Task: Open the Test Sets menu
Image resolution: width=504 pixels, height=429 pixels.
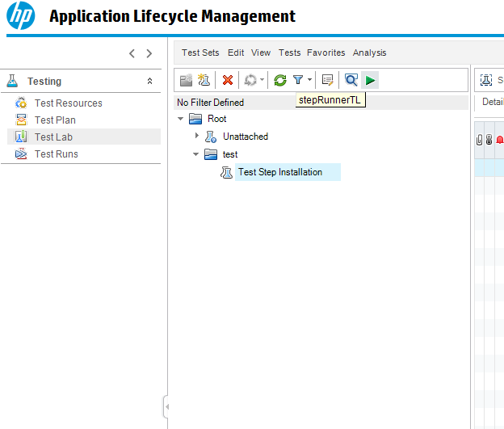Action: (200, 53)
